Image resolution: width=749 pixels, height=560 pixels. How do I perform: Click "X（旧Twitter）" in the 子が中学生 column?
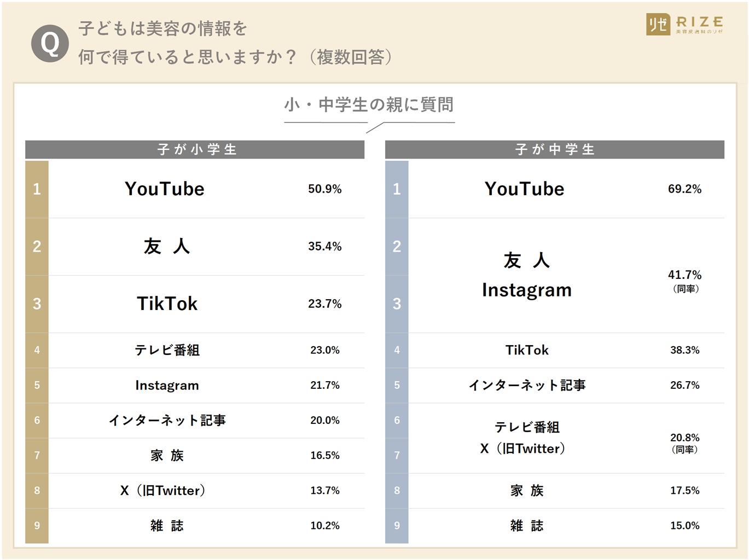click(x=523, y=449)
